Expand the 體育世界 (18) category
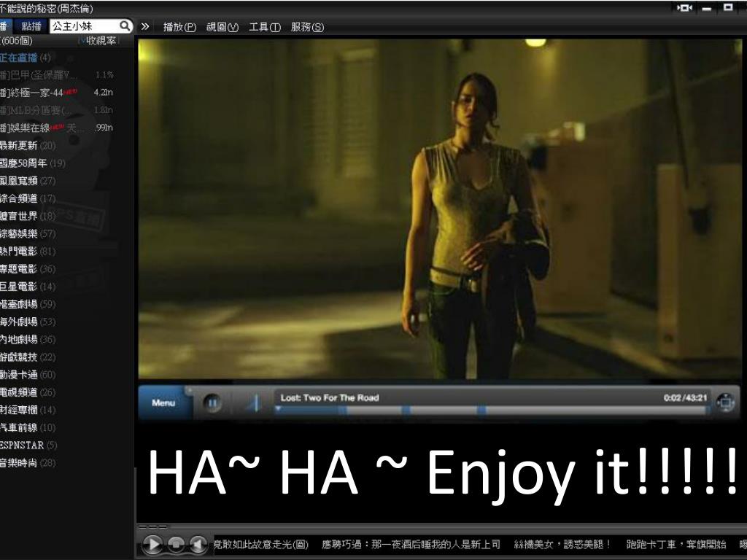Image resolution: width=747 pixels, height=560 pixels. [x=28, y=216]
